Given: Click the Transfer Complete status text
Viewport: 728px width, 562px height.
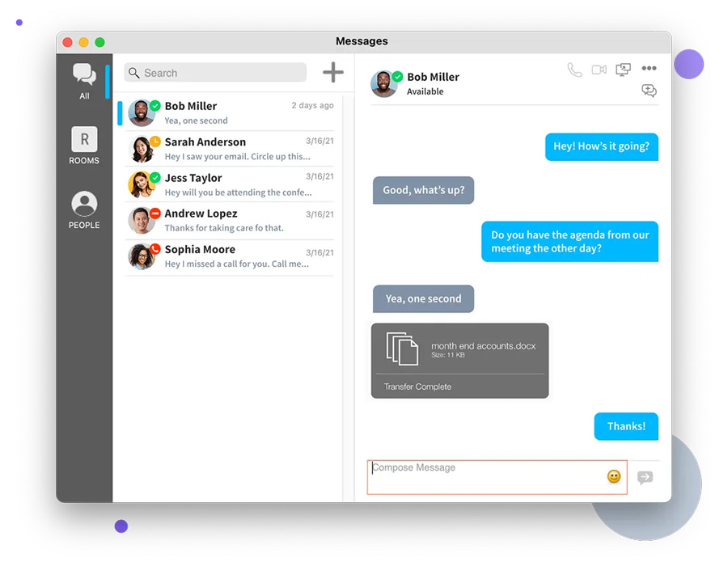Looking at the screenshot, I should [x=417, y=387].
